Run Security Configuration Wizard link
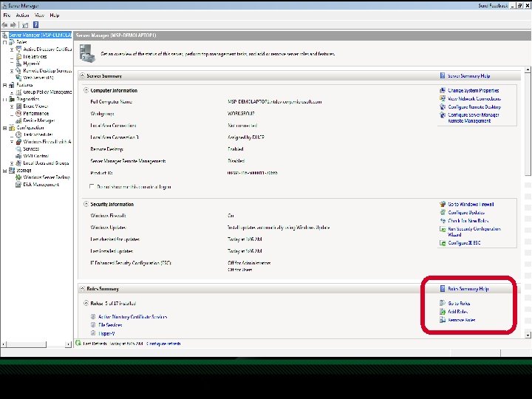532x399 pixels. (x=474, y=232)
